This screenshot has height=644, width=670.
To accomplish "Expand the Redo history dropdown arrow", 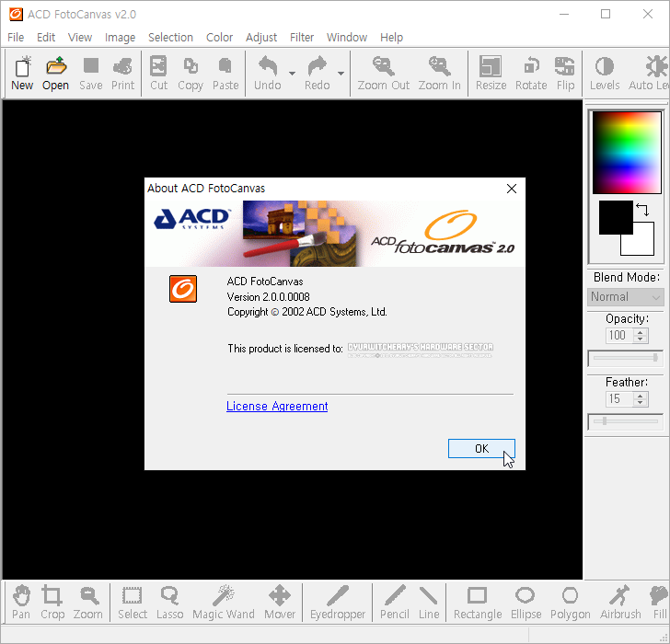I will coord(341,74).
